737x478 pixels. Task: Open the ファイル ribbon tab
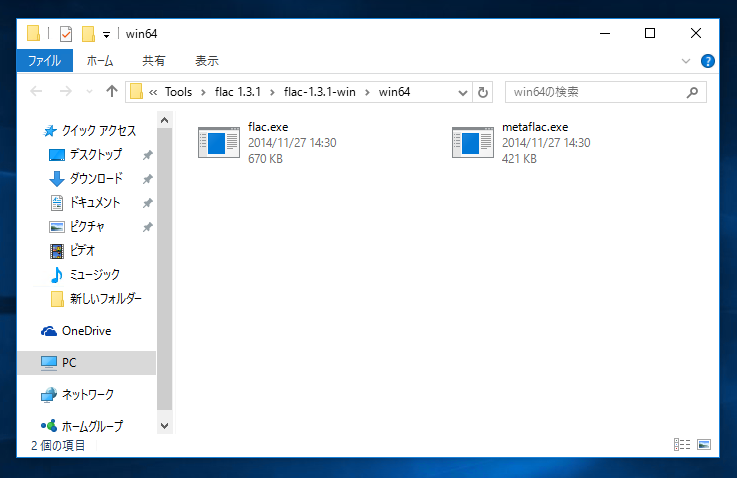(45, 61)
